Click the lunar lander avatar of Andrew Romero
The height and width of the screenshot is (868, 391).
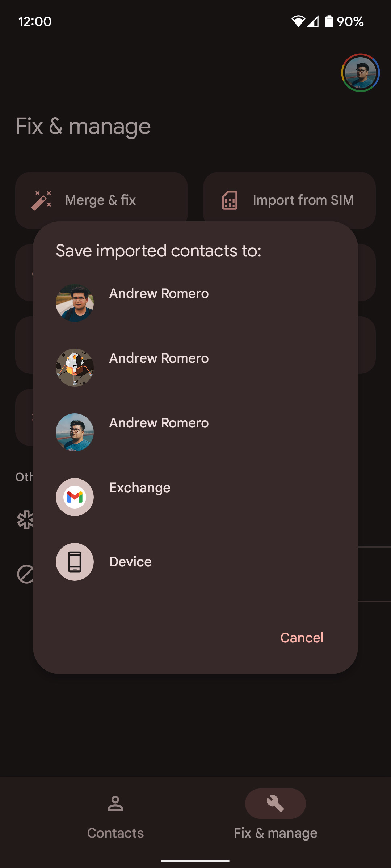(75, 367)
